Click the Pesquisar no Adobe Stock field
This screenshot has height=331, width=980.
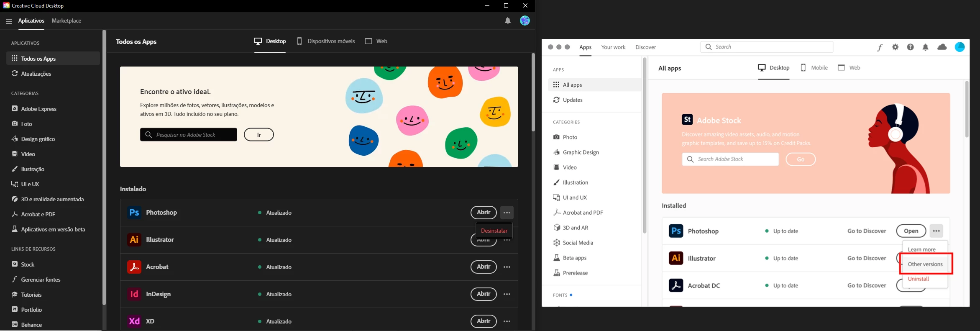coord(189,135)
